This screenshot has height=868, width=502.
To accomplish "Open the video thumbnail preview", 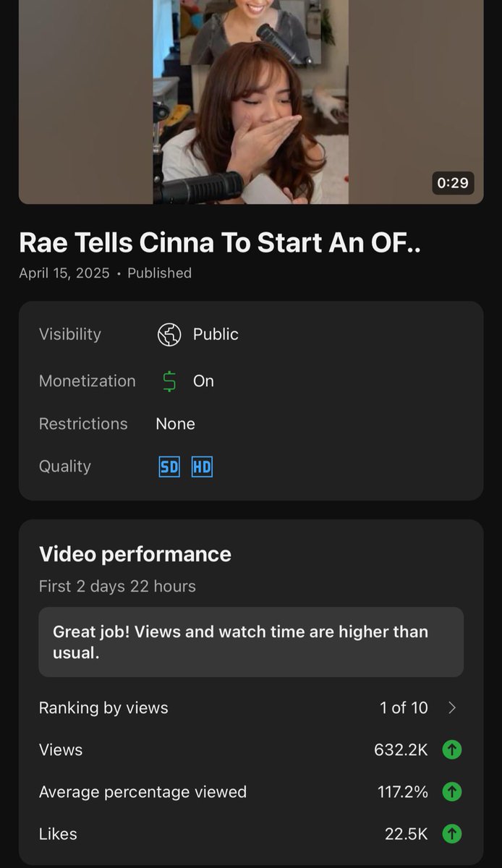I will [x=251, y=102].
